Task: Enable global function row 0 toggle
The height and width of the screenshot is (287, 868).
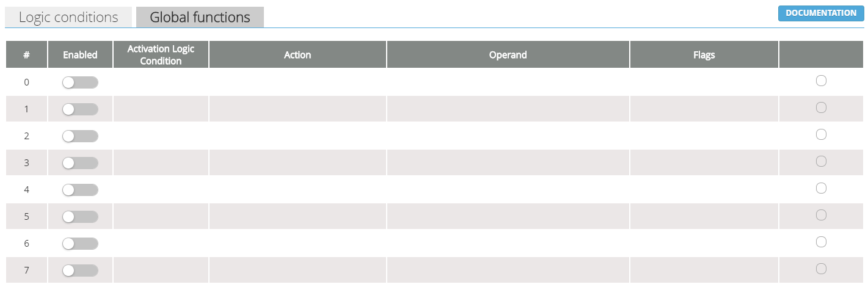Action: pyautogui.click(x=80, y=82)
